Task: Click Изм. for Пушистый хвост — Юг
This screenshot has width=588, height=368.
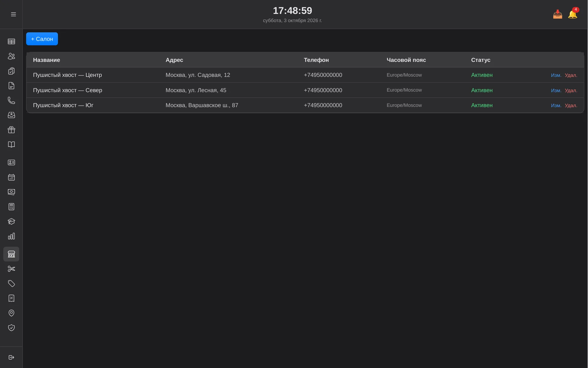Action: click(556, 105)
